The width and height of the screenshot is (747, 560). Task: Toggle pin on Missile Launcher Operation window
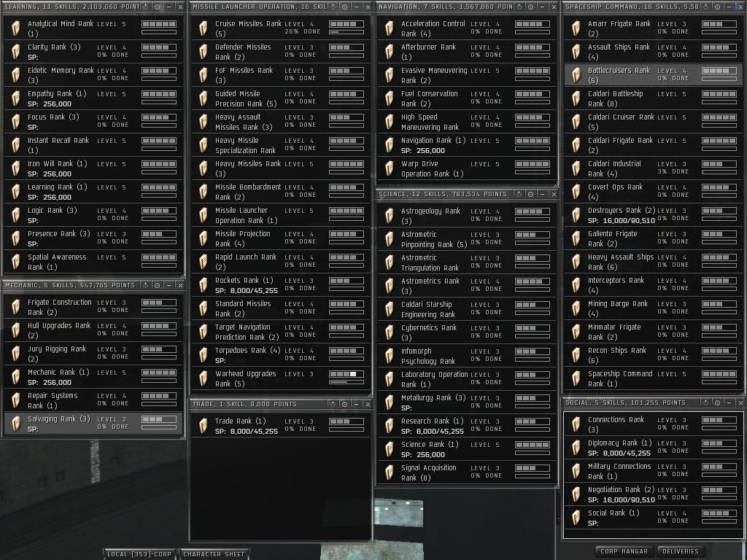coord(344,7)
